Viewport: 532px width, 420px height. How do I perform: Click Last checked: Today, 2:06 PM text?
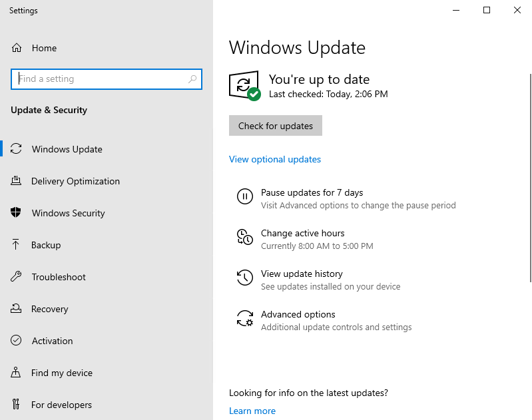328,94
